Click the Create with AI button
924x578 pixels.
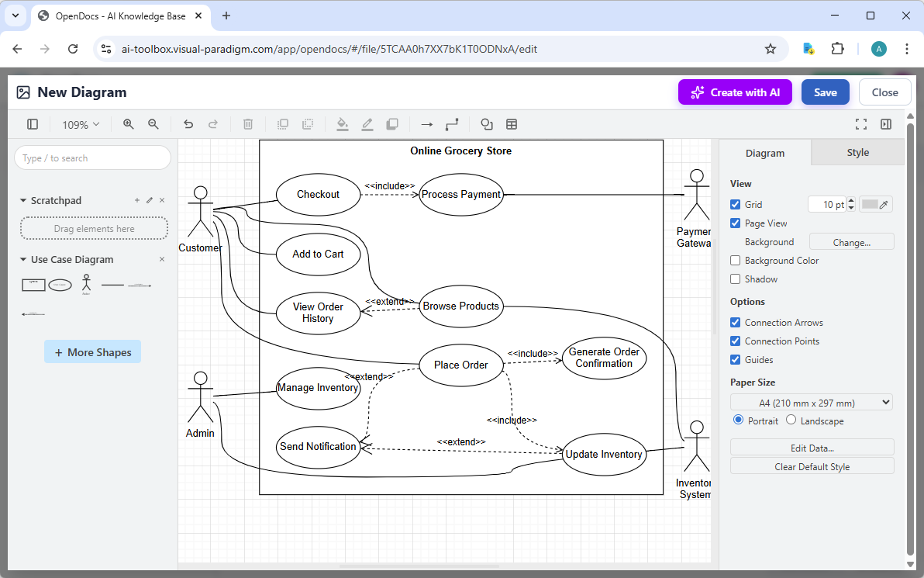point(735,92)
